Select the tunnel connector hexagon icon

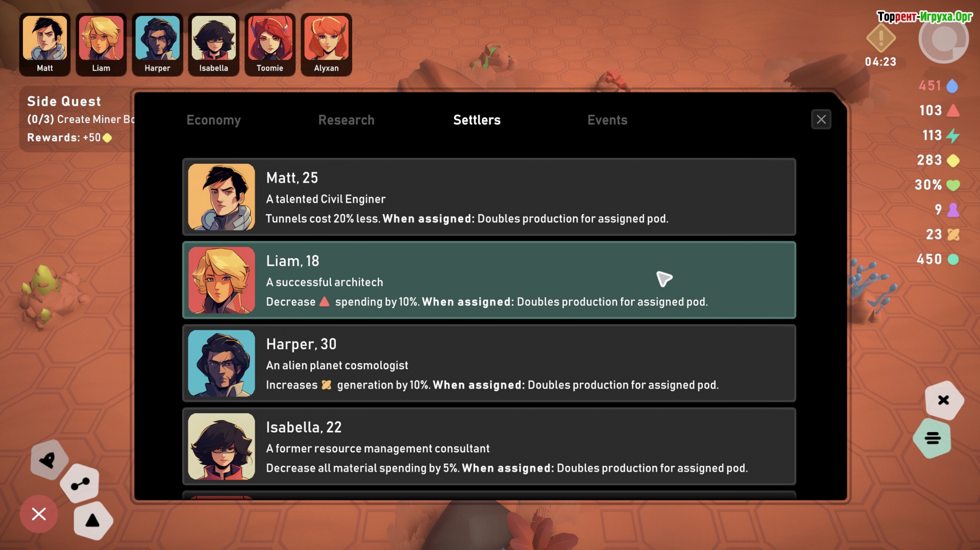80,484
